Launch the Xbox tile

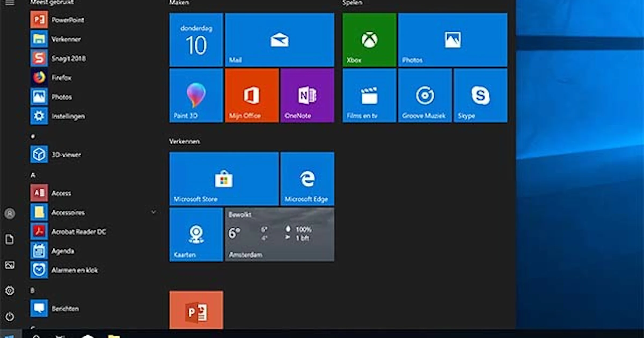pyautogui.click(x=369, y=40)
